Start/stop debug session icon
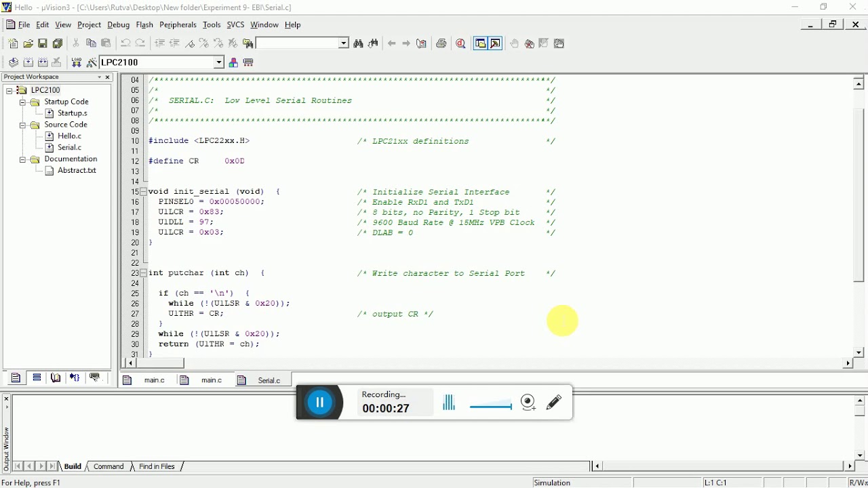Screen dimensions: 868x488 [461, 43]
